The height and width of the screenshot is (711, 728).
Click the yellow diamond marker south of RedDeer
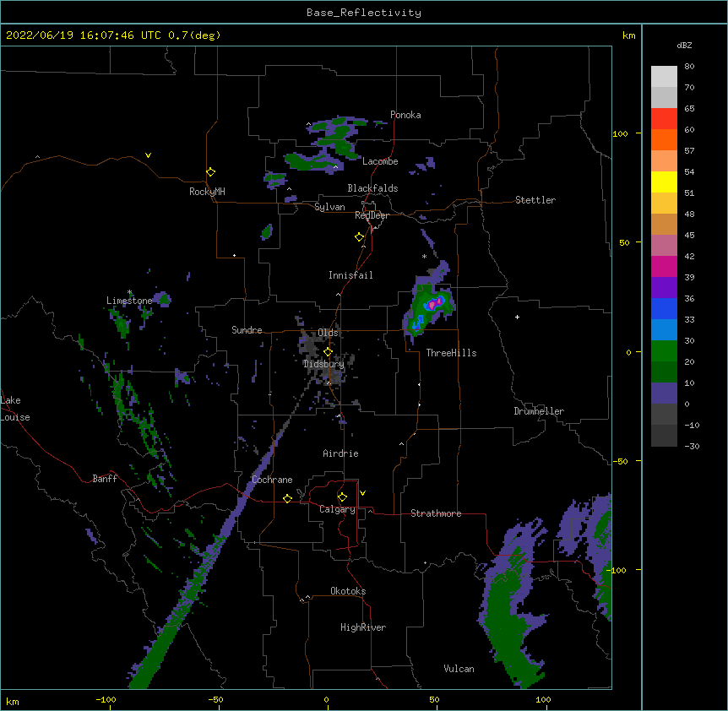(359, 237)
